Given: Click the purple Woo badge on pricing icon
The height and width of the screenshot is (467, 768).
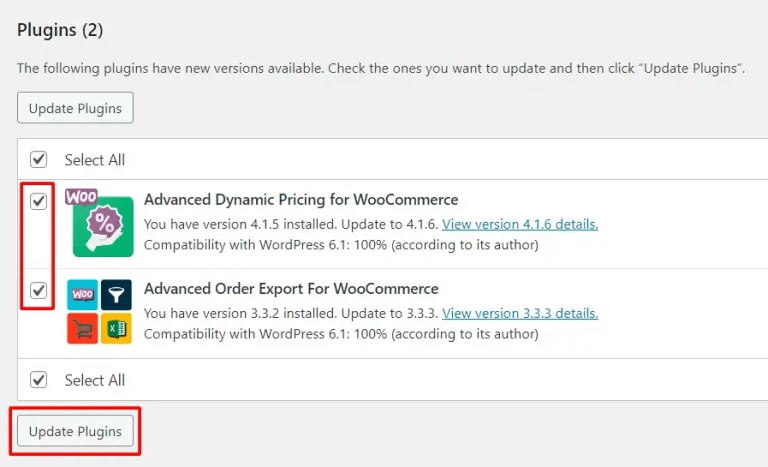Looking at the screenshot, I should 81,197.
